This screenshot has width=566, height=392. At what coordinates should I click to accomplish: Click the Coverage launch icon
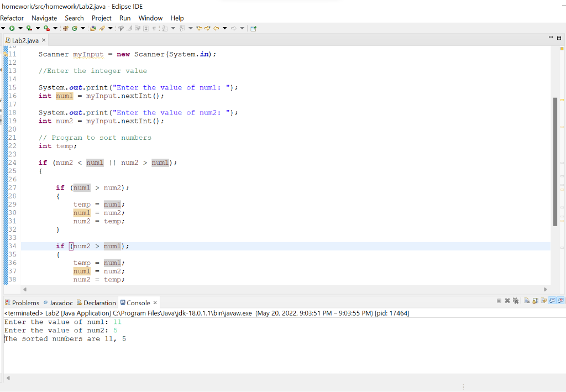coord(29,28)
